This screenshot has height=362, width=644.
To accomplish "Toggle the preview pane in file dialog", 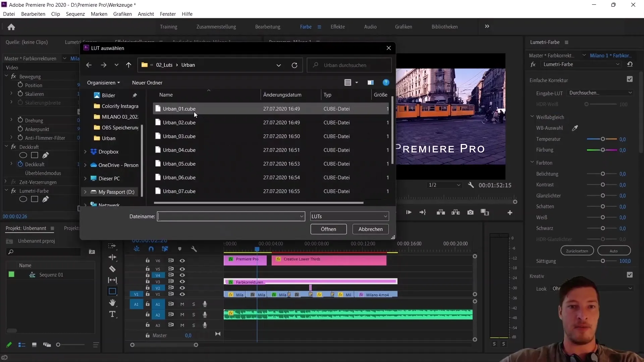I will pos(370,82).
